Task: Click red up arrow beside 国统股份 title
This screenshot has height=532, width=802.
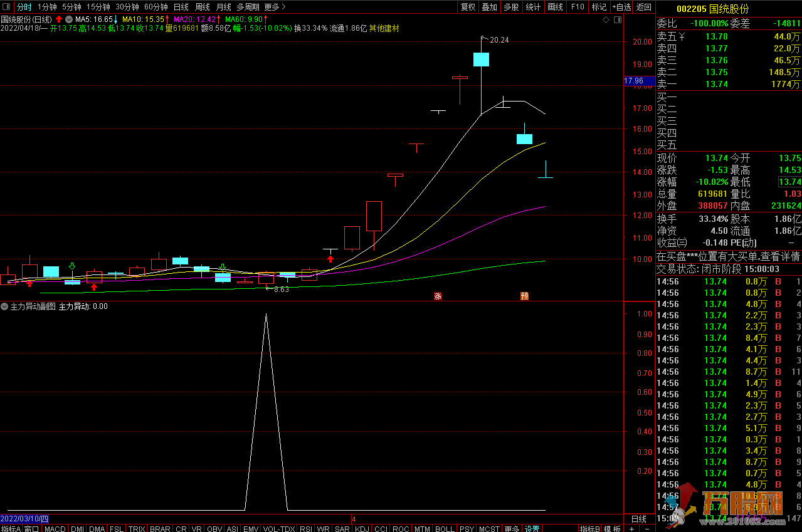Action: pyautogui.click(x=59, y=19)
